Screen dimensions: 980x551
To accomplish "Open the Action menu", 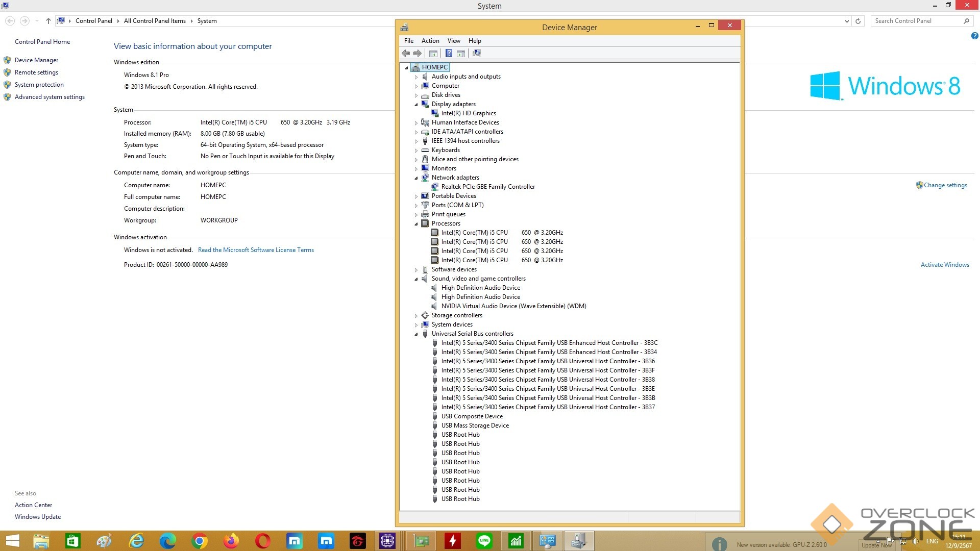I will point(430,41).
